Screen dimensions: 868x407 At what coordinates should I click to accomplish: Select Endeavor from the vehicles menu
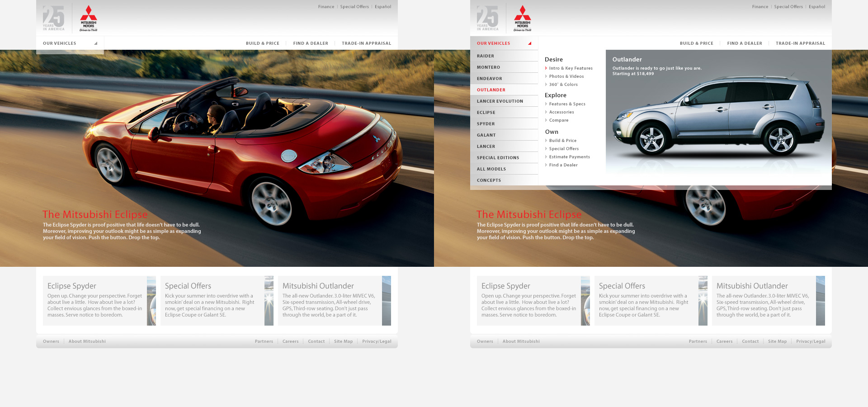tap(504, 79)
